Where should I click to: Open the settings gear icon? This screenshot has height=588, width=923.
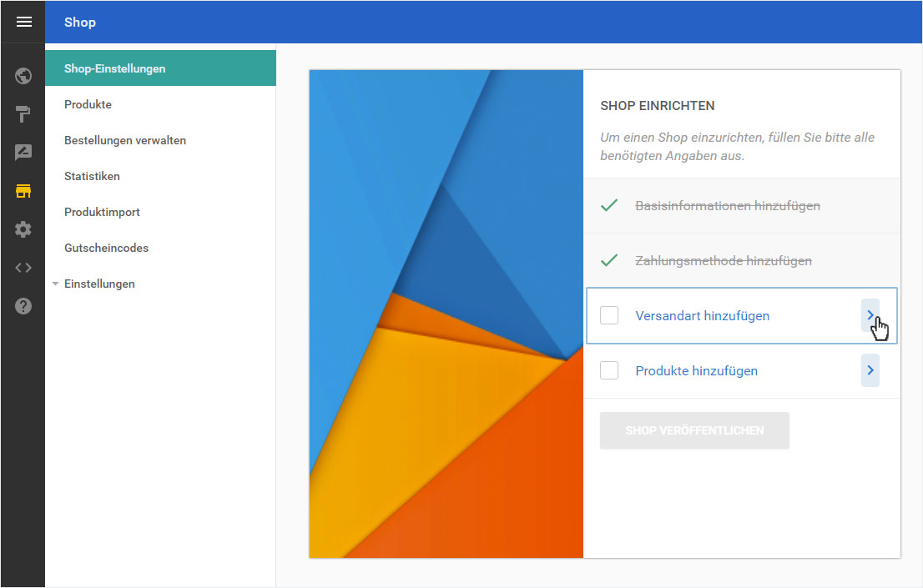23,229
